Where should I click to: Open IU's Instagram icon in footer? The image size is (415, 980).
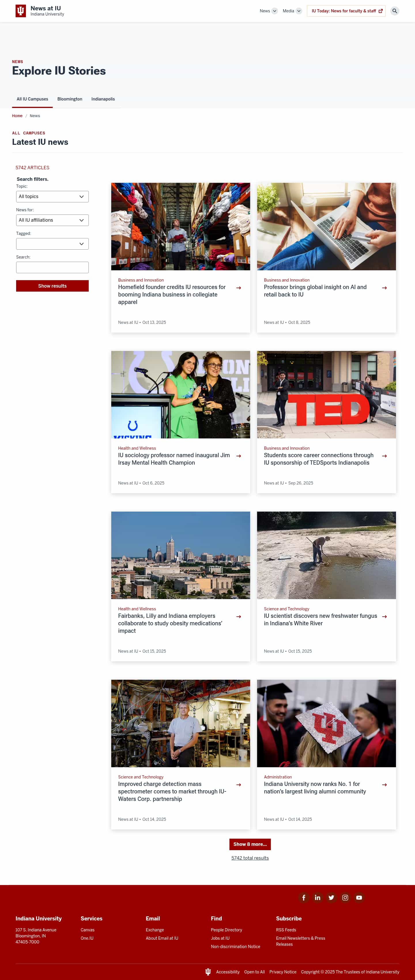[345, 897]
